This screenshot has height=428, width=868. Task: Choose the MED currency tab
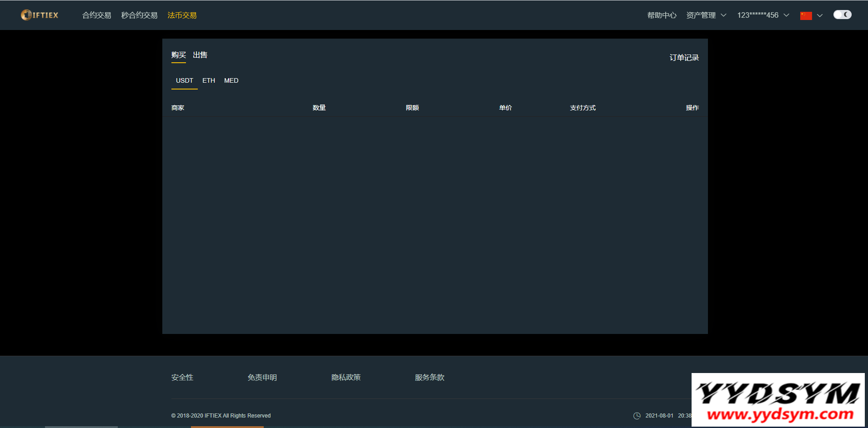tap(231, 80)
